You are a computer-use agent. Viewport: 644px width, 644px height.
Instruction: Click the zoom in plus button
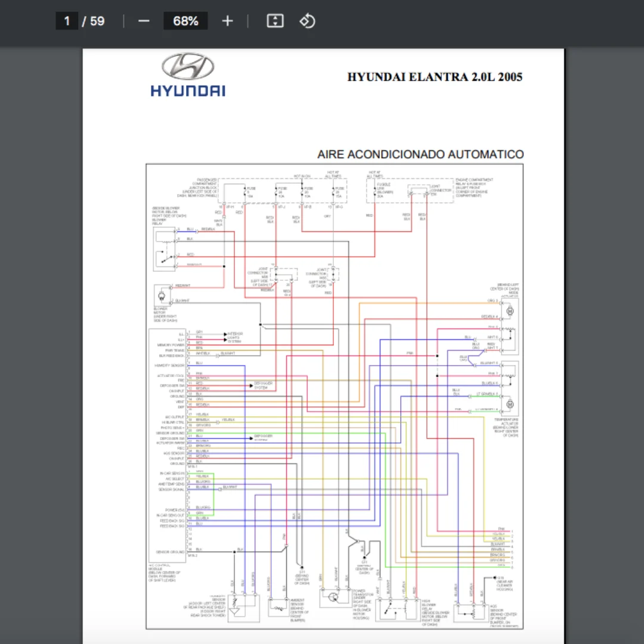(227, 21)
